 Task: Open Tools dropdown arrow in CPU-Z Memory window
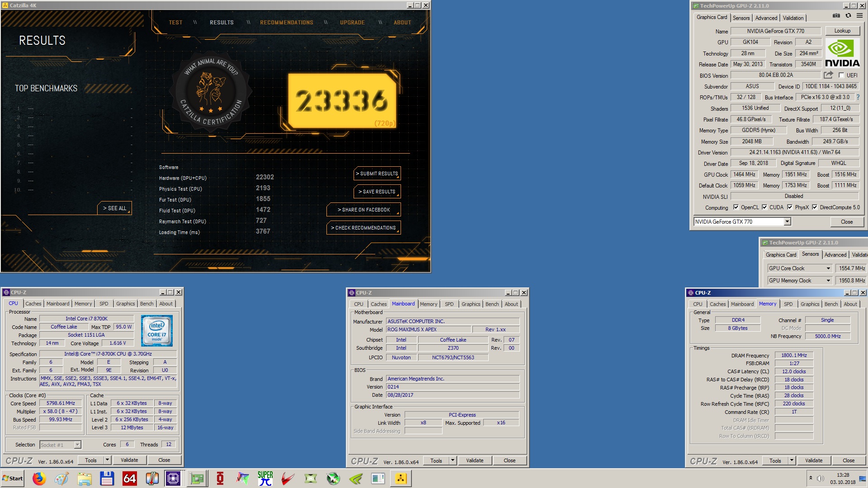click(792, 460)
